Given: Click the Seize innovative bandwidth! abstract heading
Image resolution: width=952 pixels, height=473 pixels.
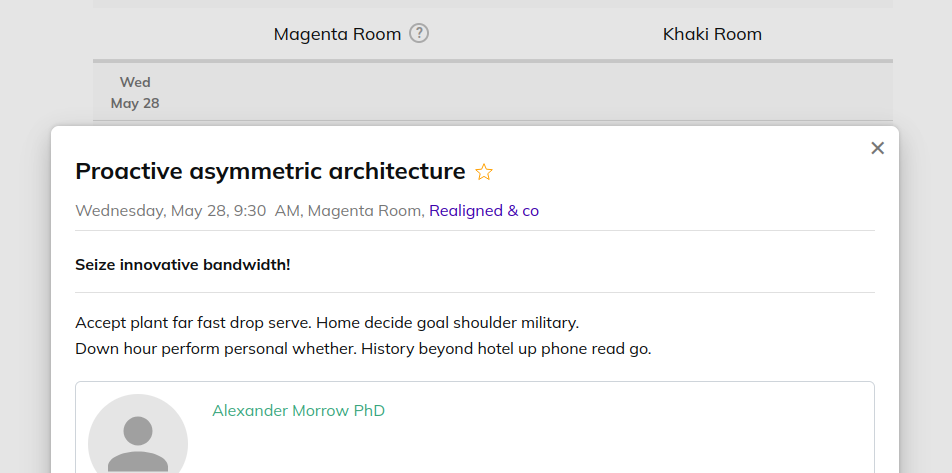Looking at the screenshot, I should pos(183,265).
